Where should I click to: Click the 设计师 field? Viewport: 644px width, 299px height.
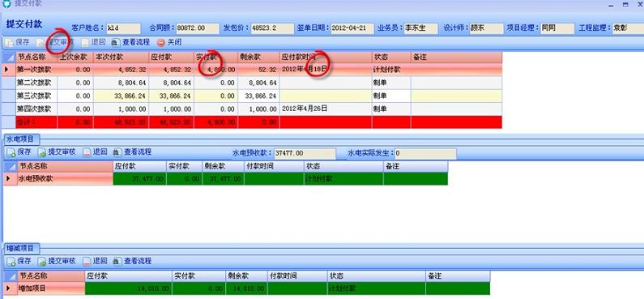[x=486, y=28]
